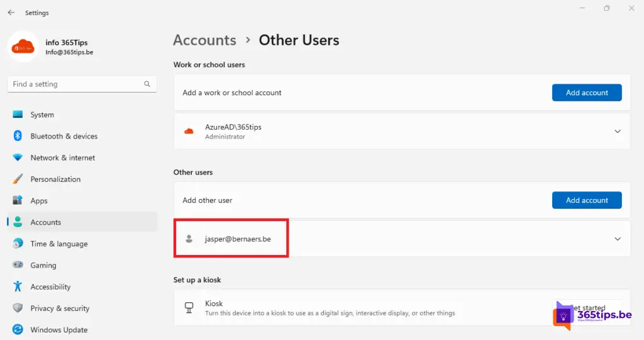This screenshot has width=644, height=340.
Task: Open the Accounts section in sidebar
Action: pos(46,222)
